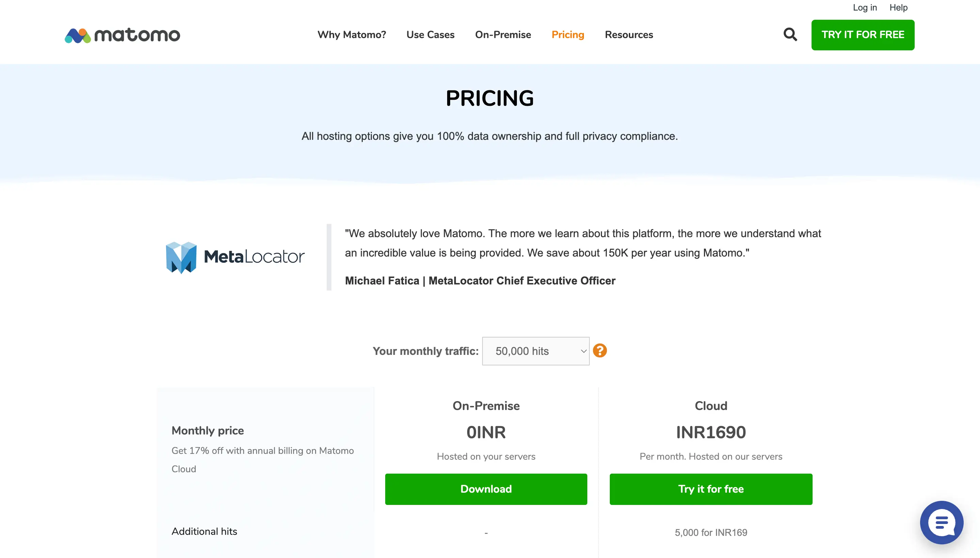The image size is (980, 558).
Task: Open the monthly traffic dropdown
Action: 535,351
